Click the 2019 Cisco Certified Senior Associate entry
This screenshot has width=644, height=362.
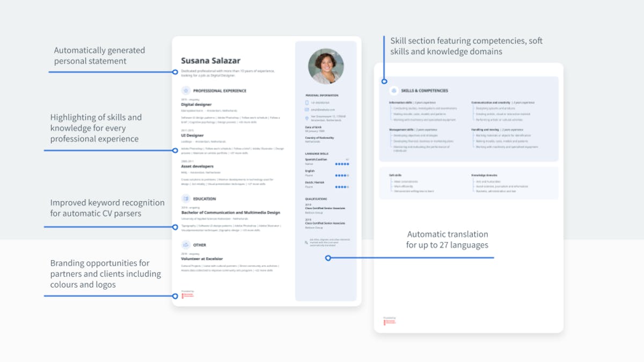pyautogui.click(x=325, y=208)
